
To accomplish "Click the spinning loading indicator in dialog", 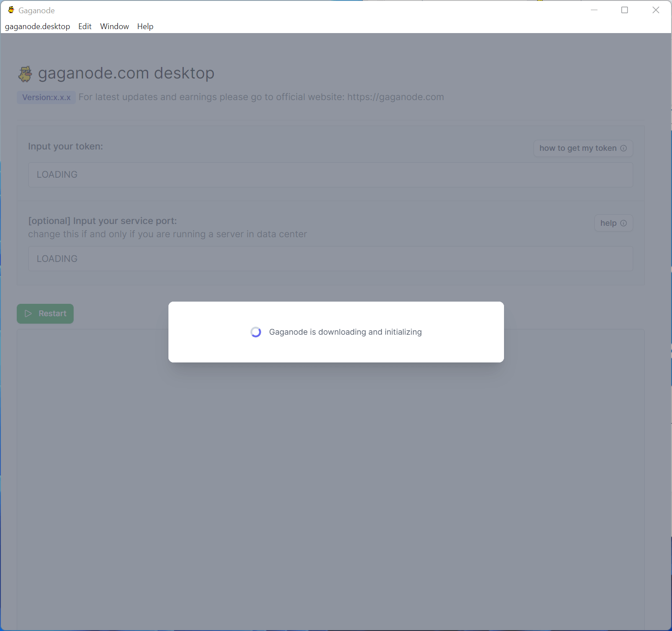I will [x=256, y=332].
